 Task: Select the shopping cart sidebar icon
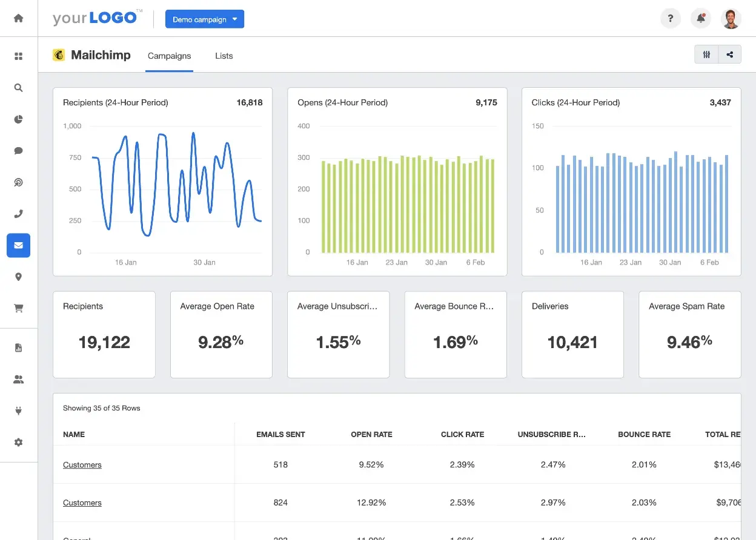tap(18, 308)
